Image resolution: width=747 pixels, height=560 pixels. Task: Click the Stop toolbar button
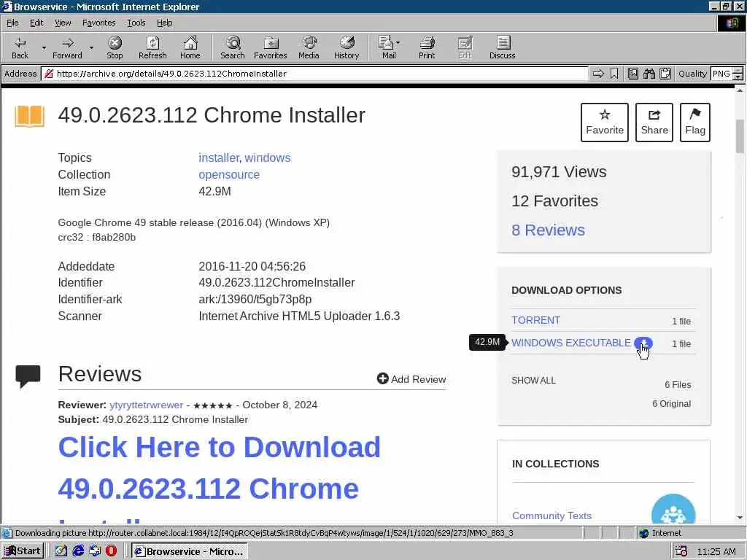(x=115, y=47)
